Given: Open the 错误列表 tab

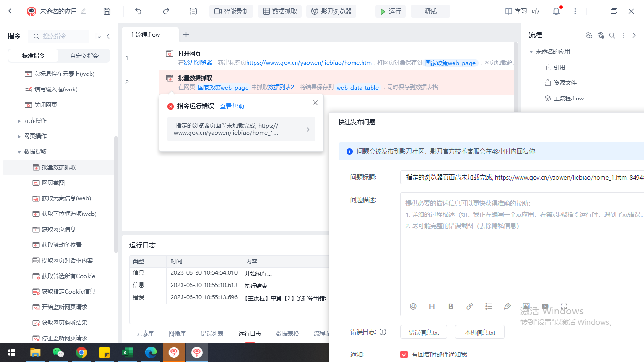Looking at the screenshot, I should (212, 333).
